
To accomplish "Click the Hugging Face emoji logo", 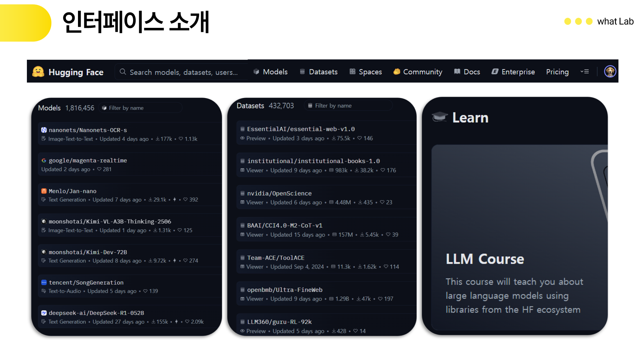I will pyautogui.click(x=38, y=71).
